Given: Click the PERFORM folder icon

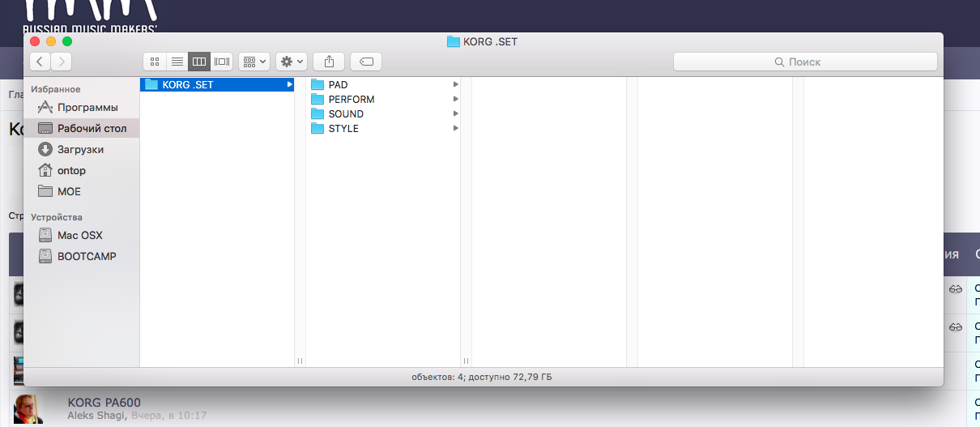Looking at the screenshot, I should point(317,99).
